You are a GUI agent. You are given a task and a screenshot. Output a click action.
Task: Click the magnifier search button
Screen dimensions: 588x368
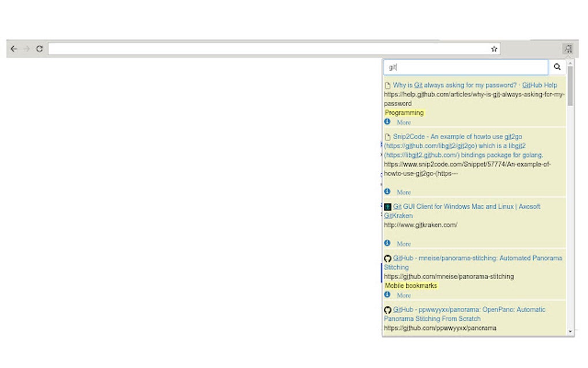tap(557, 67)
